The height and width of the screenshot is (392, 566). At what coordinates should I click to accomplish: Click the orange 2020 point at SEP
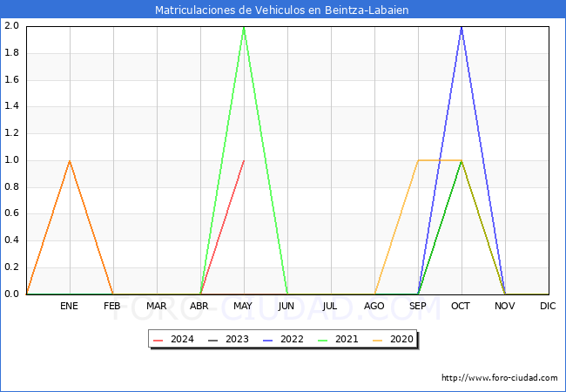tap(418, 160)
